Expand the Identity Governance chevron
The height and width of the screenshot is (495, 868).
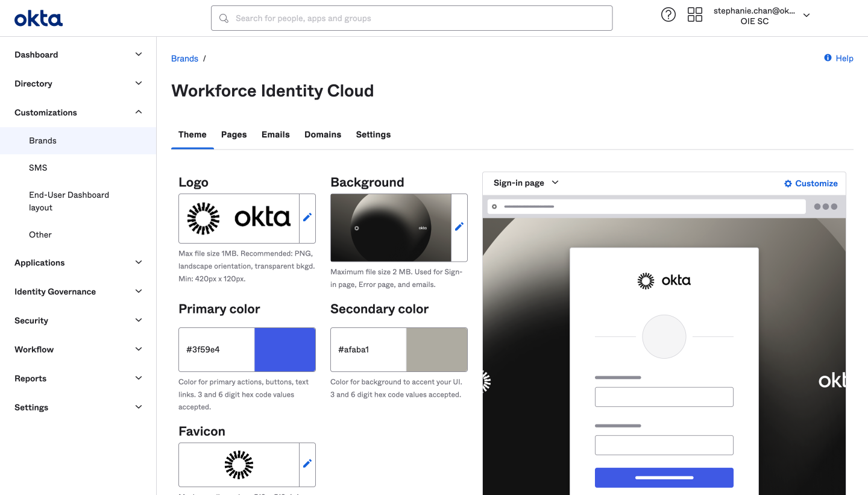coord(139,291)
